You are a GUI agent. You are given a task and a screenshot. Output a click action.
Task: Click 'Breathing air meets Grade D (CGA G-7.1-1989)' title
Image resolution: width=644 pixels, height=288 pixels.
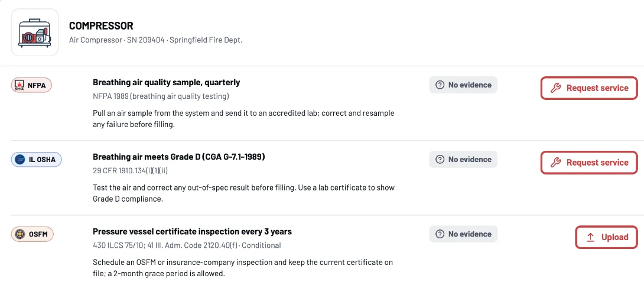point(179,157)
